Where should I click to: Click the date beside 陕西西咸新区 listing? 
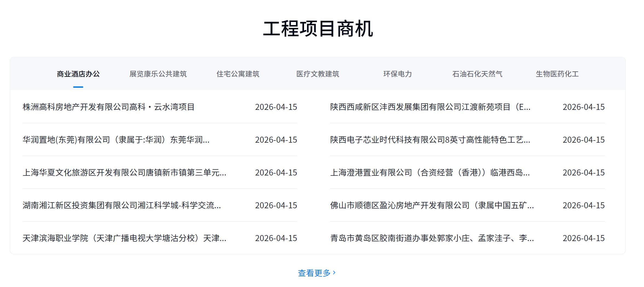click(584, 107)
